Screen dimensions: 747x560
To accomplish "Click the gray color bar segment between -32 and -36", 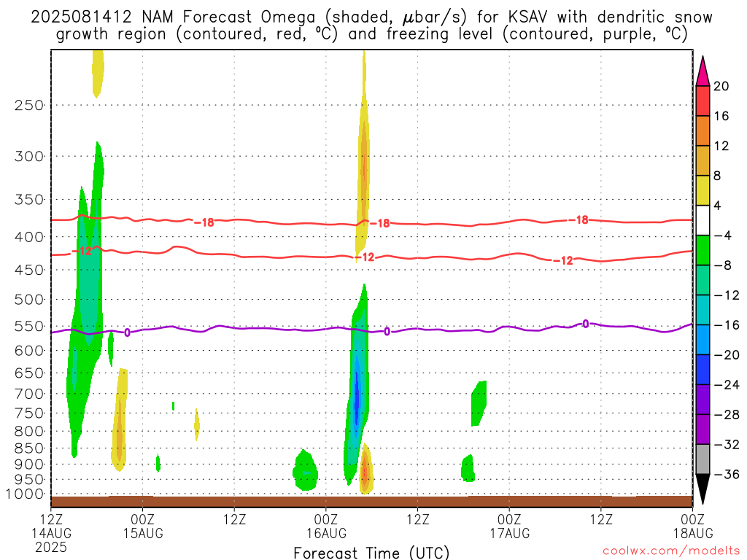I will point(703,459).
